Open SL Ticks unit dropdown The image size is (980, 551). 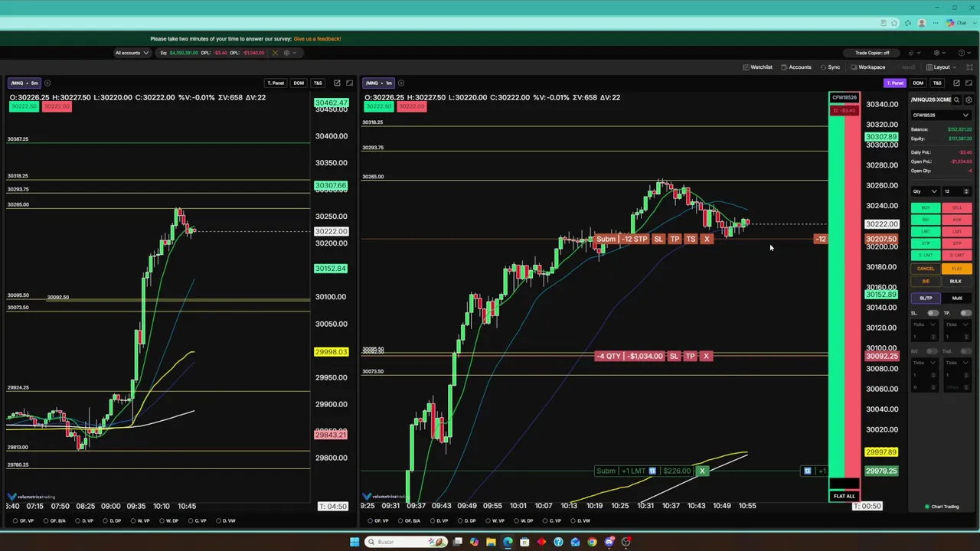coord(924,324)
